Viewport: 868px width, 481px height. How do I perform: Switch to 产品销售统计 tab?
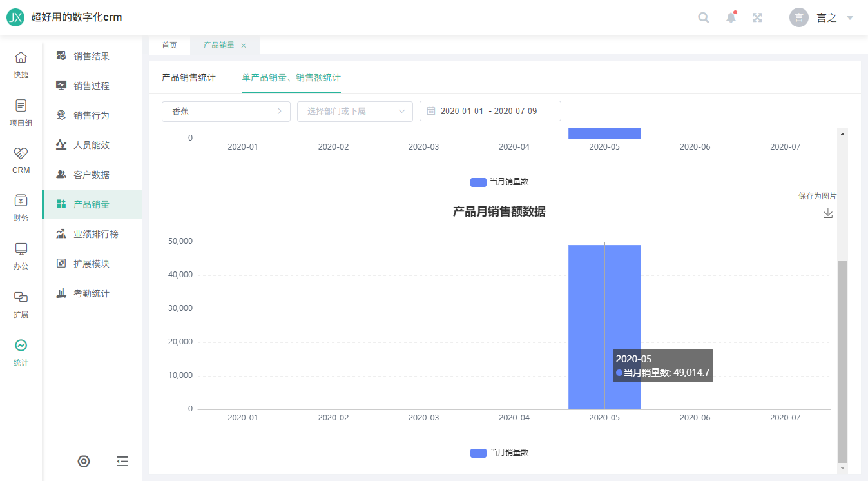point(189,77)
